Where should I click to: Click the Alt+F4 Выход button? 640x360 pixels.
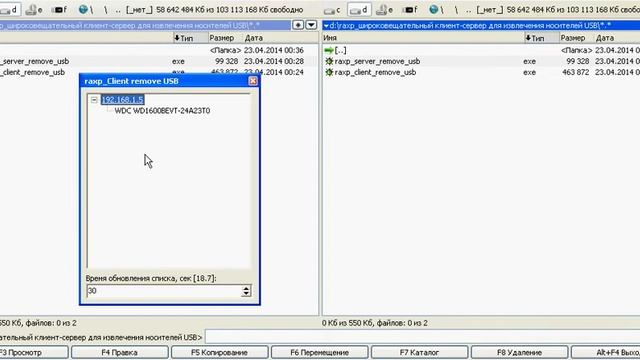pos(606,352)
